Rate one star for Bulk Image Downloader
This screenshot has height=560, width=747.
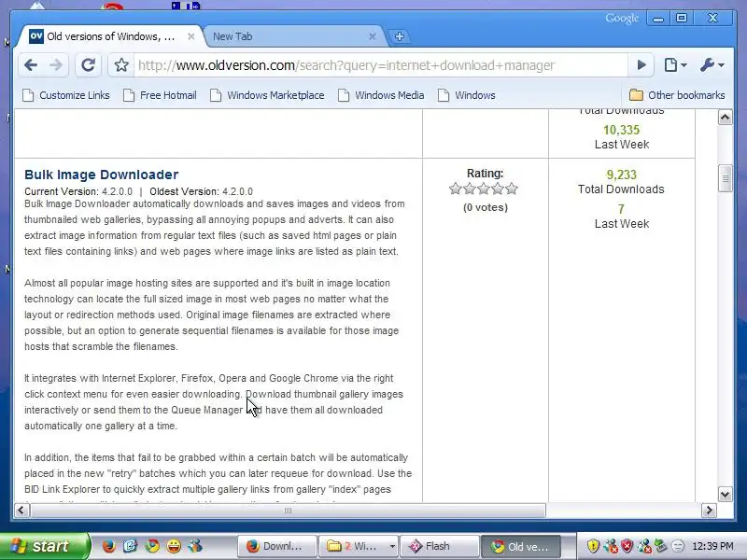pyautogui.click(x=456, y=189)
